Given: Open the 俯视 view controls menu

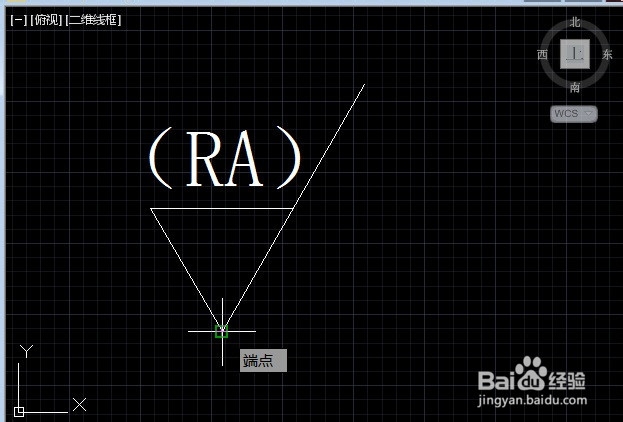Looking at the screenshot, I should (46, 20).
